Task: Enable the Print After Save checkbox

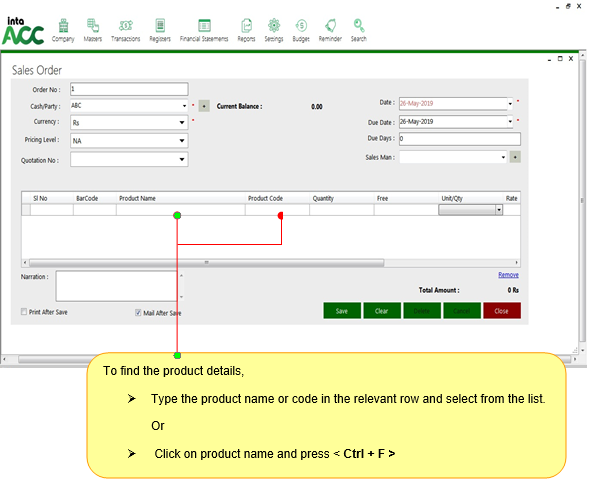Action: point(25,312)
